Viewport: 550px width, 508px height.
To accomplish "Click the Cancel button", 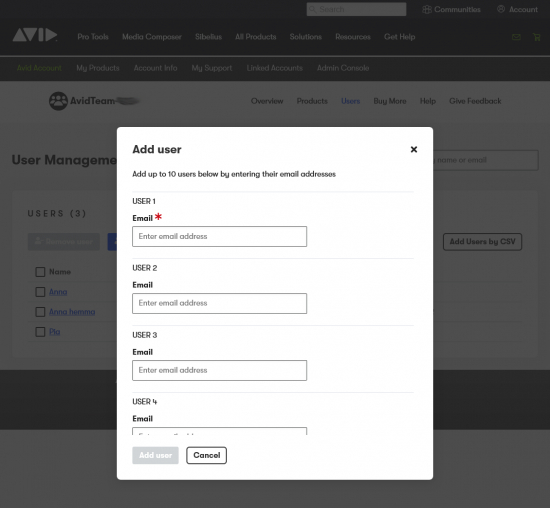I will (x=207, y=455).
